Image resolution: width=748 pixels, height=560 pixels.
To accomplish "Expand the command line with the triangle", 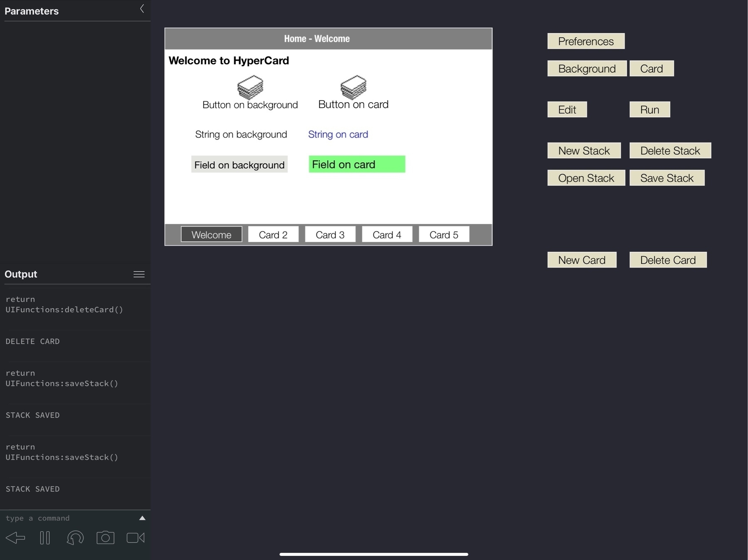I will click(142, 518).
